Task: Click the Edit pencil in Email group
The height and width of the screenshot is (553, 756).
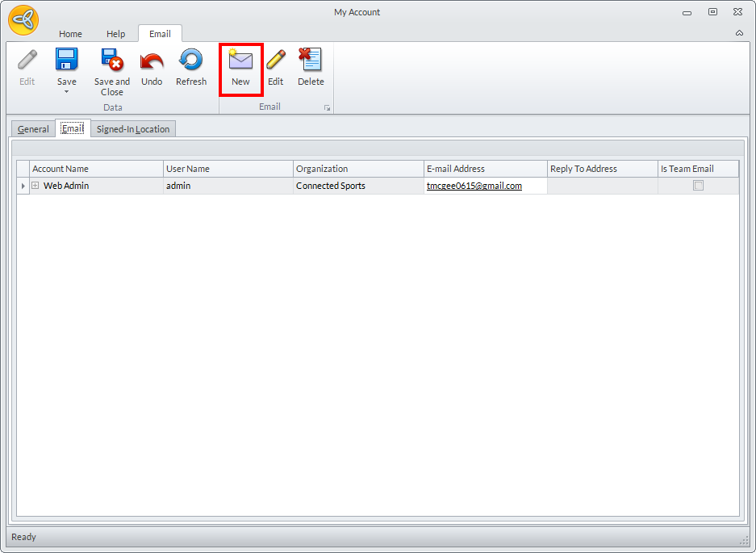Action: (275, 61)
